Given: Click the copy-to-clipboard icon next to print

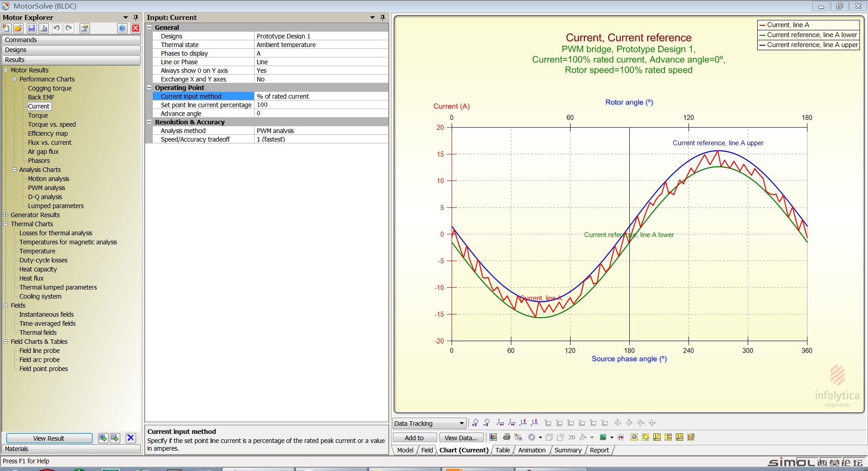Looking at the screenshot, I should (x=518, y=437).
